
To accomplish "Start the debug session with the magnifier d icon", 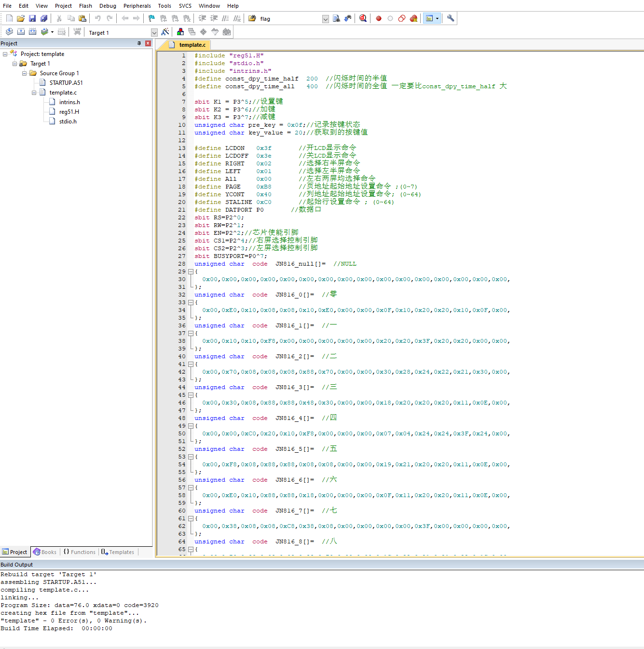I will coord(363,18).
